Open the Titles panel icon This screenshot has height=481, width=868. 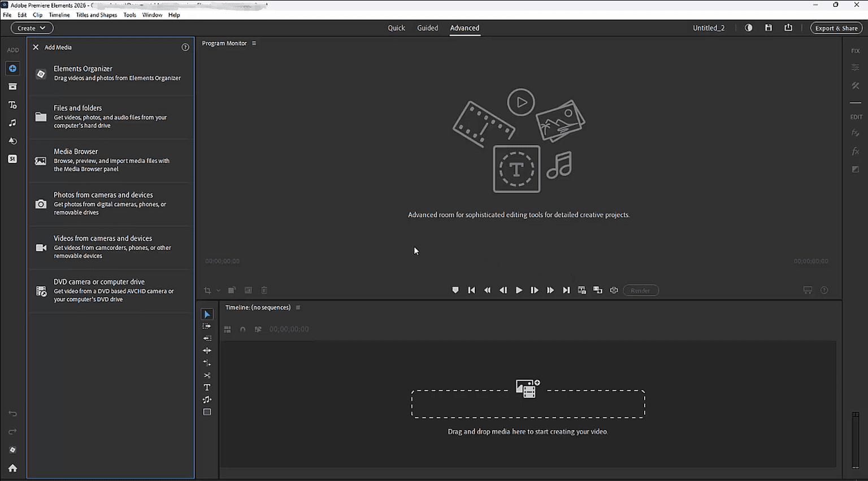coord(12,105)
